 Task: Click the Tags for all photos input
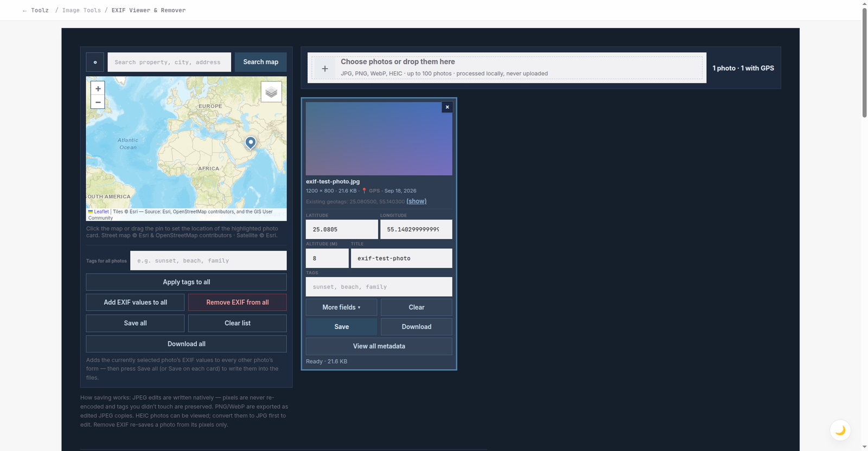208,261
